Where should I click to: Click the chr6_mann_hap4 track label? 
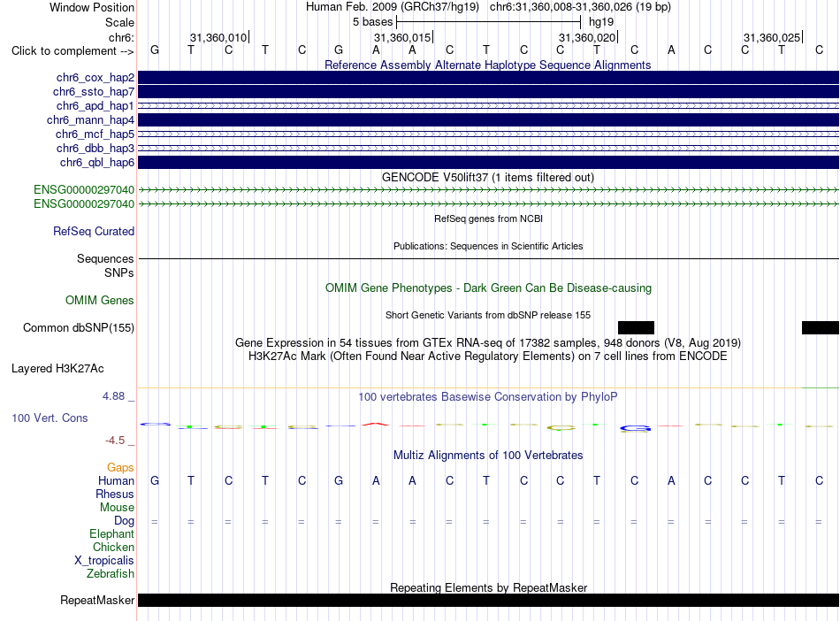pos(90,120)
